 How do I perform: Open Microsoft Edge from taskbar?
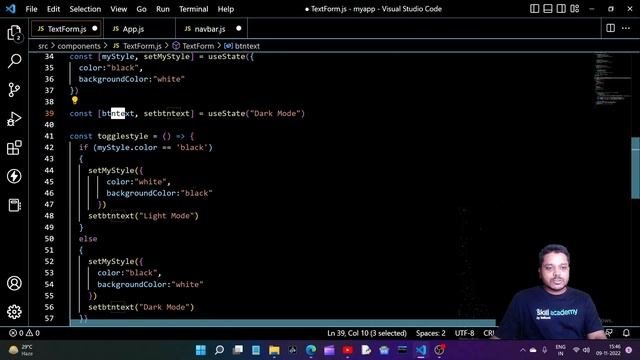311,350
